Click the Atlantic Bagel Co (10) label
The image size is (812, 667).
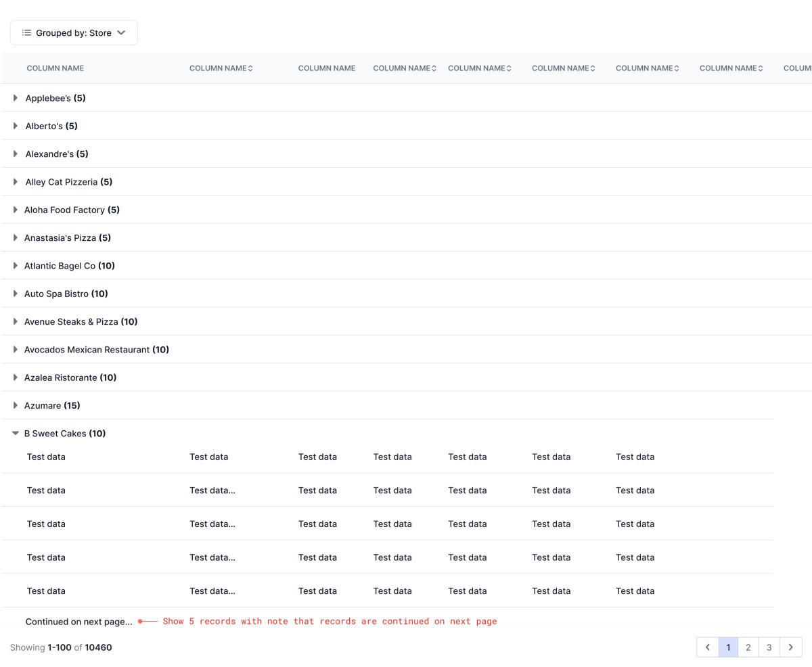coord(70,266)
